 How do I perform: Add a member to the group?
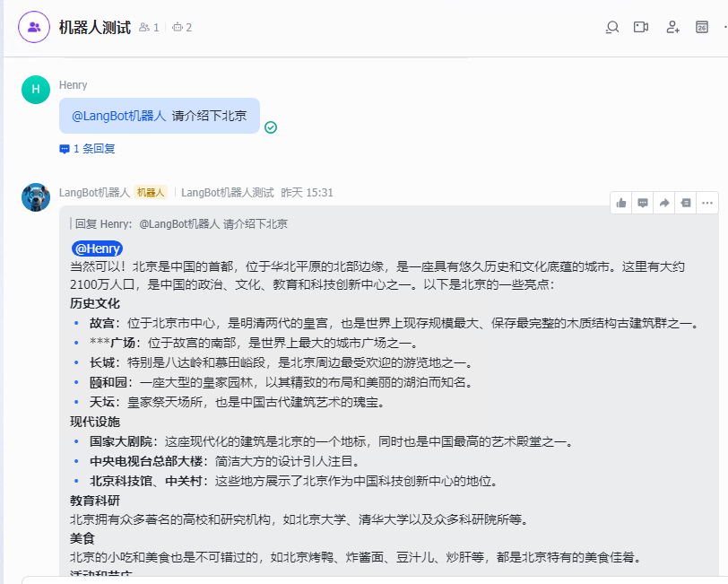[x=672, y=28]
